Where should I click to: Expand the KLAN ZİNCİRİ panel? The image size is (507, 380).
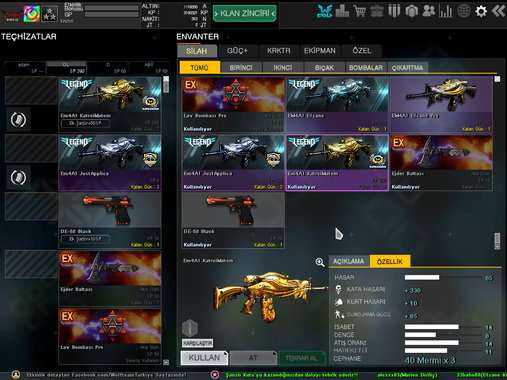[244, 13]
